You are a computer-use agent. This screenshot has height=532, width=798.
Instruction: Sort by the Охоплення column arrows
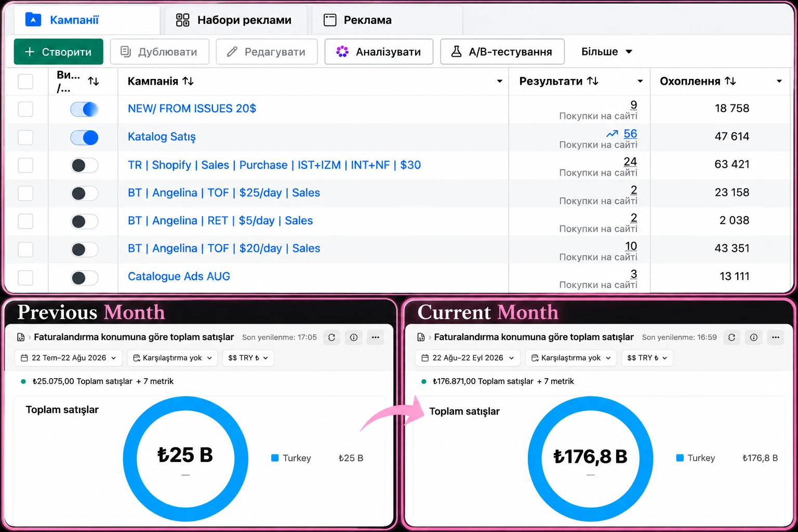click(730, 81)
